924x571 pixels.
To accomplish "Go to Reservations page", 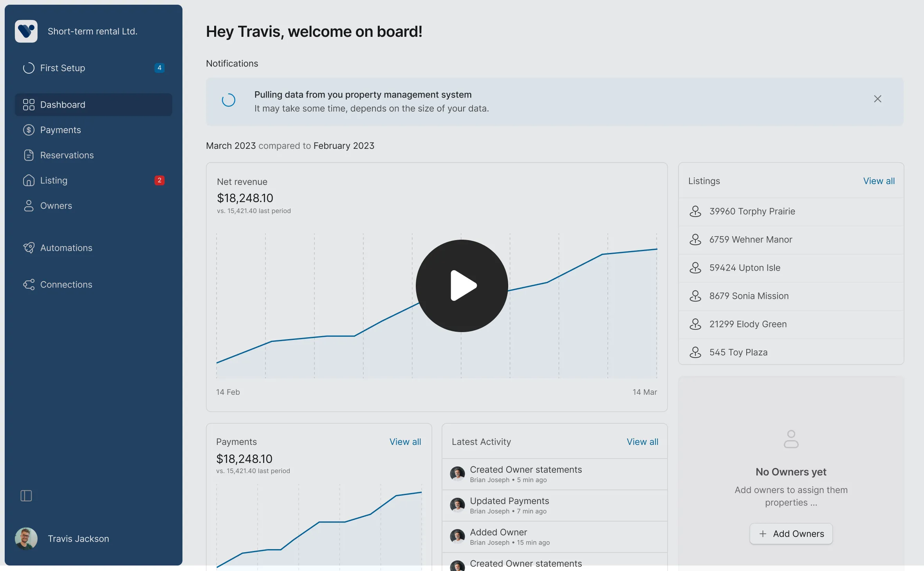I will [x=67, y=155].
